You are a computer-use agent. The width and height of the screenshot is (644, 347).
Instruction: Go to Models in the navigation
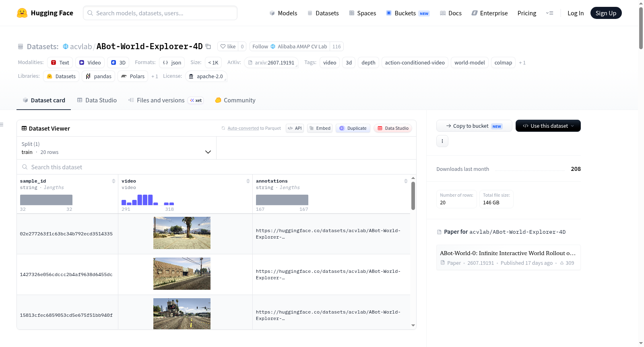coord(283,13)
